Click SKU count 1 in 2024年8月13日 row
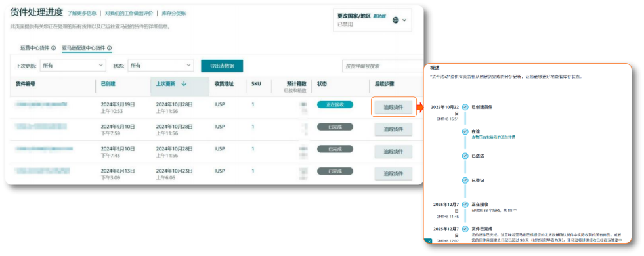Image resolution: width=644 pixels, height=256 pixels. [253, 171]
